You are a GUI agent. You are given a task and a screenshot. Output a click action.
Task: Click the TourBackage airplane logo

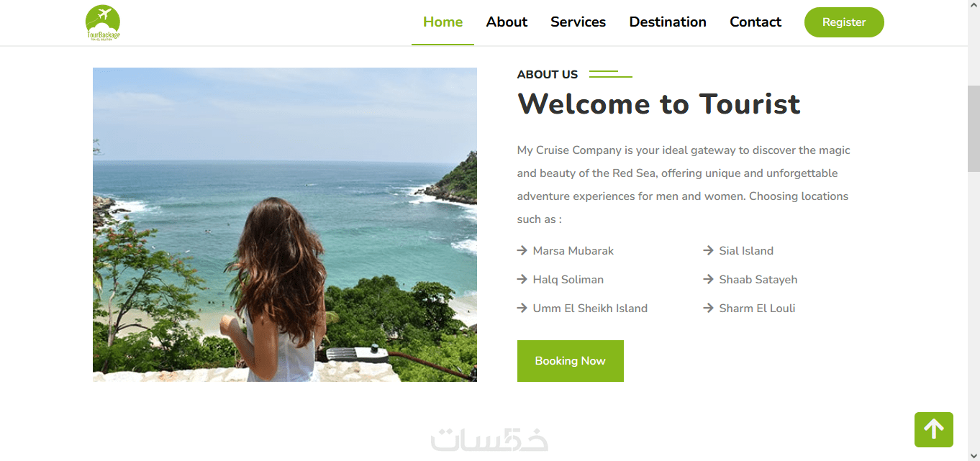coord(103,22)
